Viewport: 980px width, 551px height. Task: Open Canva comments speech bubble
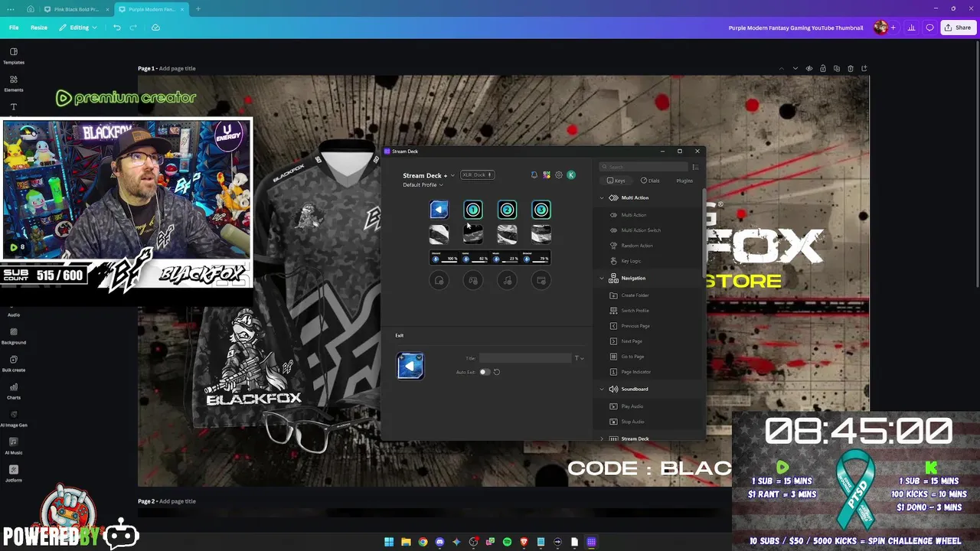click(x=929, y=28)
